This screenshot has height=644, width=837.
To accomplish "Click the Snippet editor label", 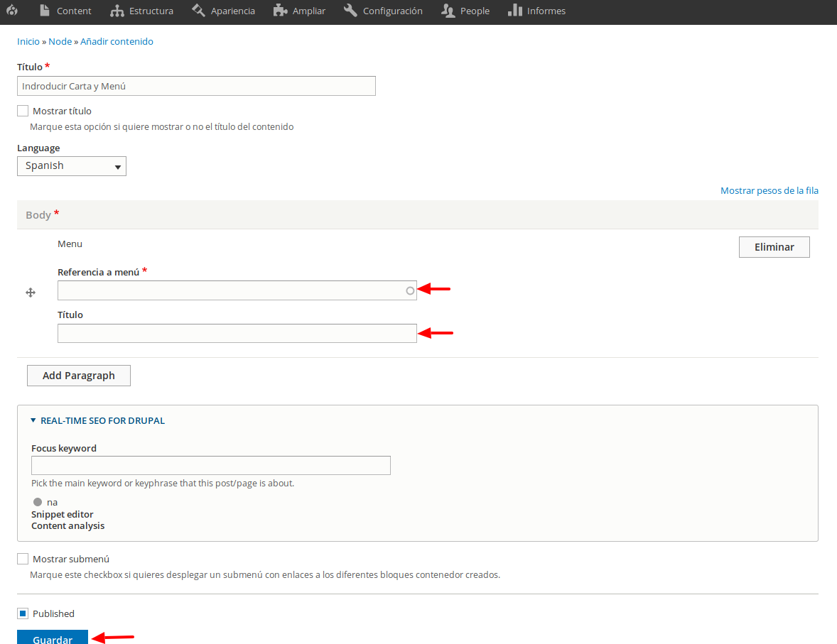I will coord(62,514).
